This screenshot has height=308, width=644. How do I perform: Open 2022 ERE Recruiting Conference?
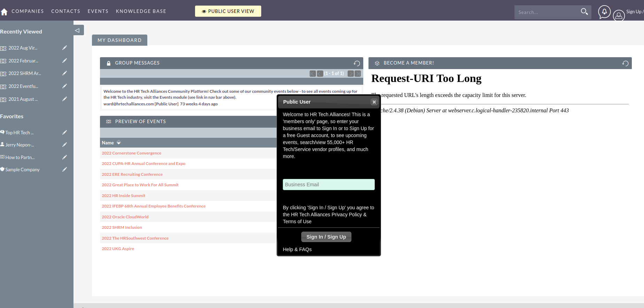pyautogui.click(x=132, y=174)
